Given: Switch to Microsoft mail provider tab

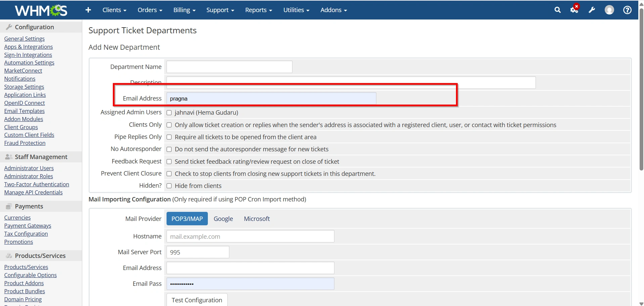Looking at the screenshot, I should click(x=257, y=219).
